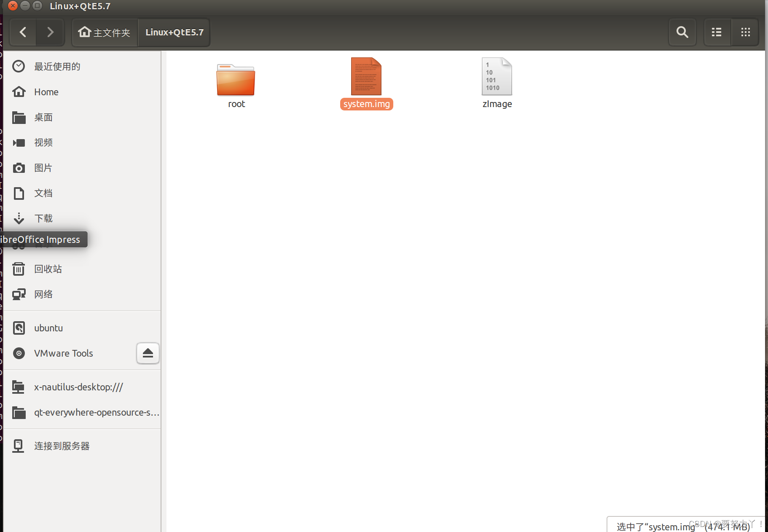
Task: Click the remote folder icon beside x-nautilus-desktop
Action: tap(18, 387)
